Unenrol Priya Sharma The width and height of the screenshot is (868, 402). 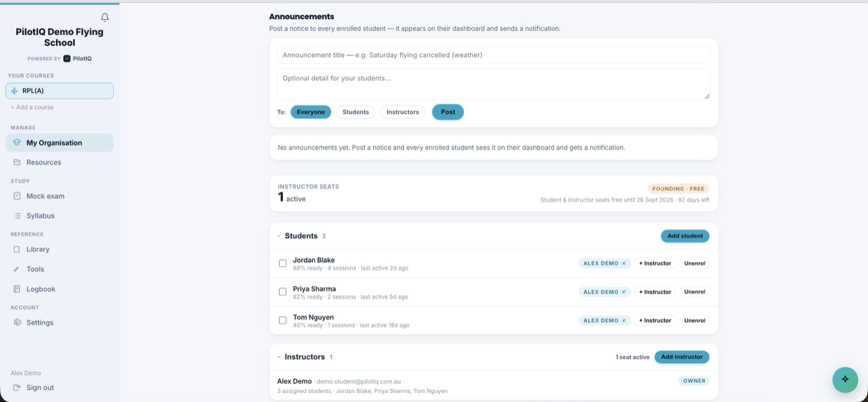click(694, 292)
